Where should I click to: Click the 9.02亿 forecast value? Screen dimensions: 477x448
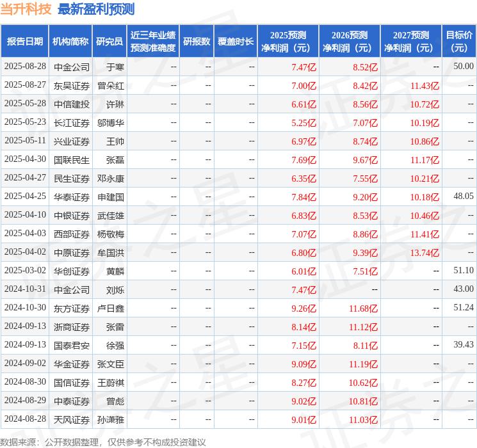pyautogui.click(x=304, y=401)
